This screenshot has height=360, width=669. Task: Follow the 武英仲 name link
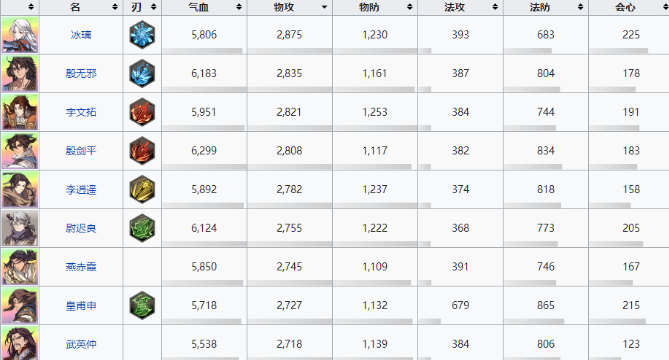[81, 344]
